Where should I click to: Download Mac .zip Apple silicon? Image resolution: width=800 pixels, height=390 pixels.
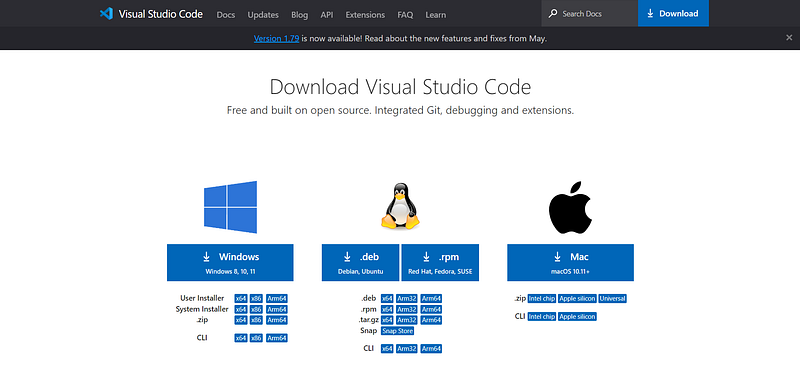(x=577, y=299)
